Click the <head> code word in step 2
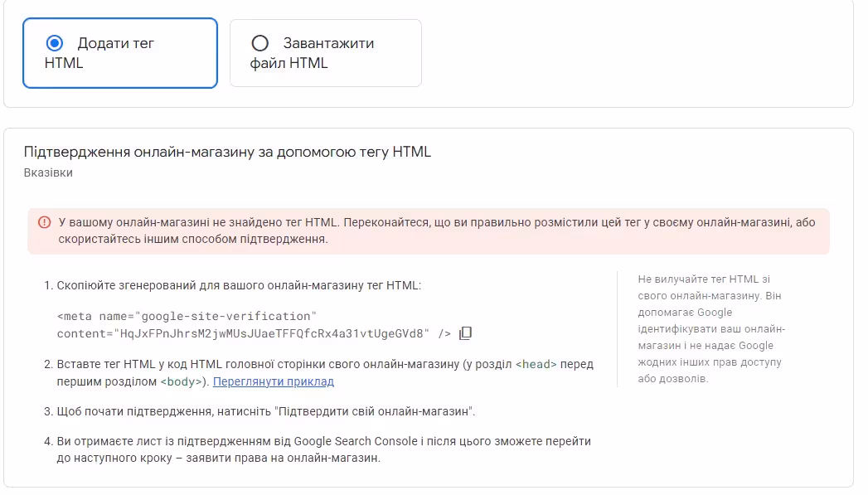This screenshot has width=868, height=495. pos(536,364)
